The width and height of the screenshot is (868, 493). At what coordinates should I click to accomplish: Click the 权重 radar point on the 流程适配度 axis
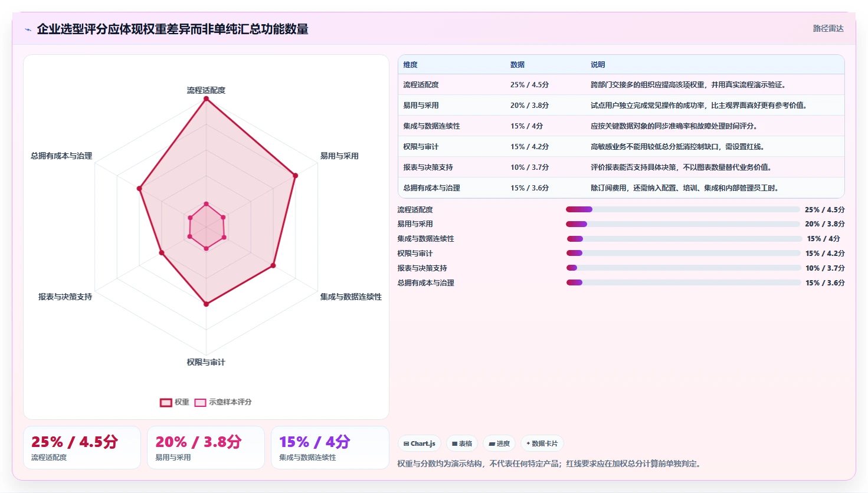[x=206, y=99]
